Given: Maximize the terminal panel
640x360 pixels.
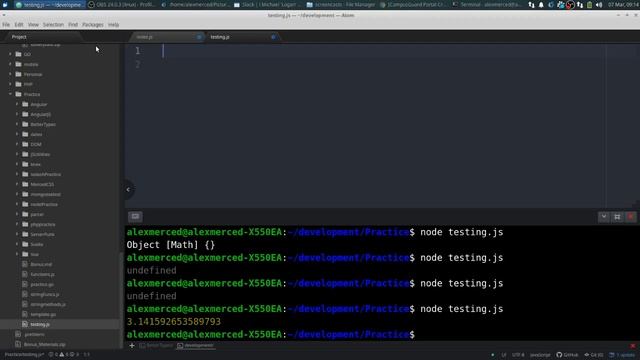Looking at the screenshot, I should point(617,217).
